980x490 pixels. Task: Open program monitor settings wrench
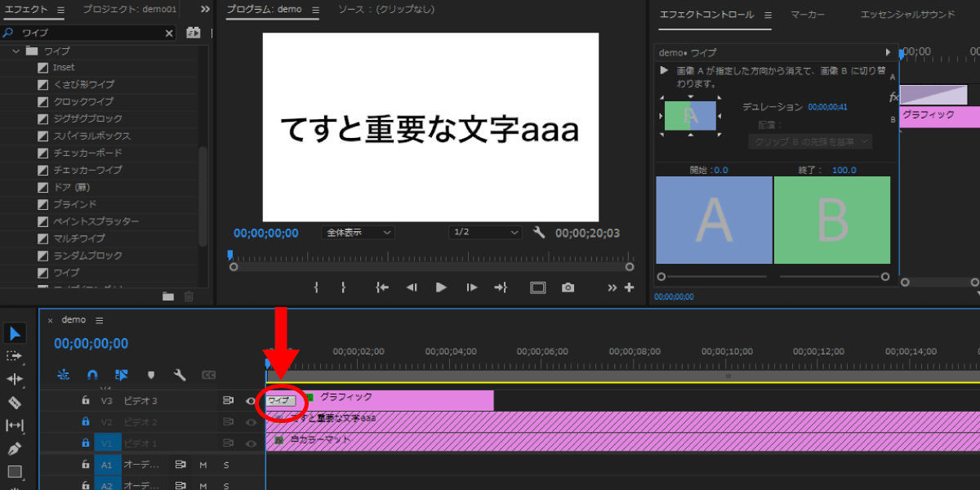539,233
